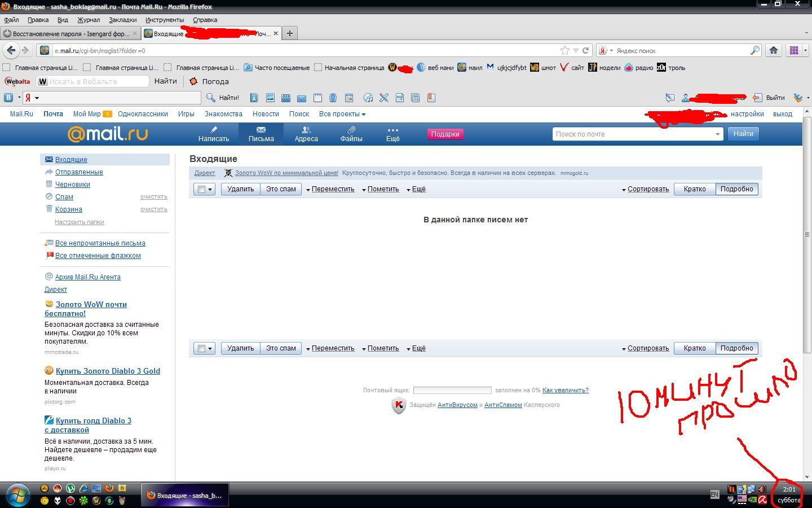Open the Firefox home page icon
Image resolution: width=812 pixels, height=508 pixels.
774,50
